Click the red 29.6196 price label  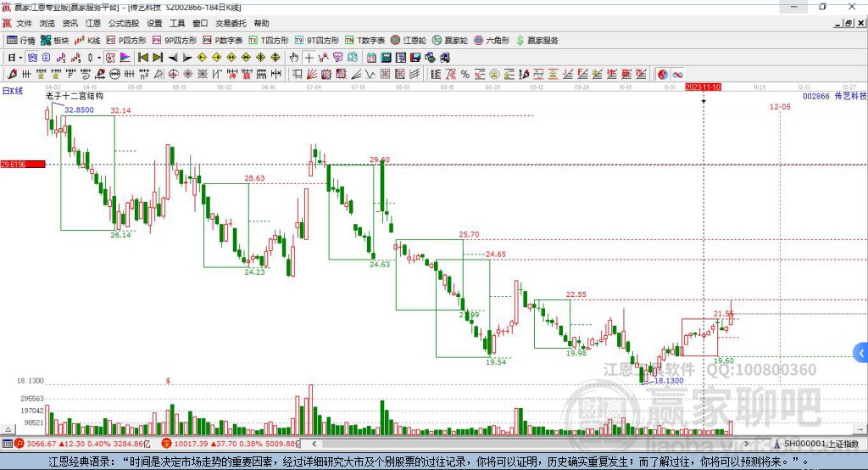click(x=23, y=164)
